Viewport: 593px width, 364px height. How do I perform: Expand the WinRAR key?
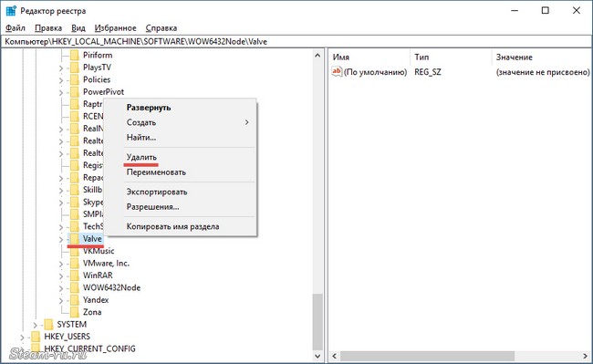(x=61, y=276)
